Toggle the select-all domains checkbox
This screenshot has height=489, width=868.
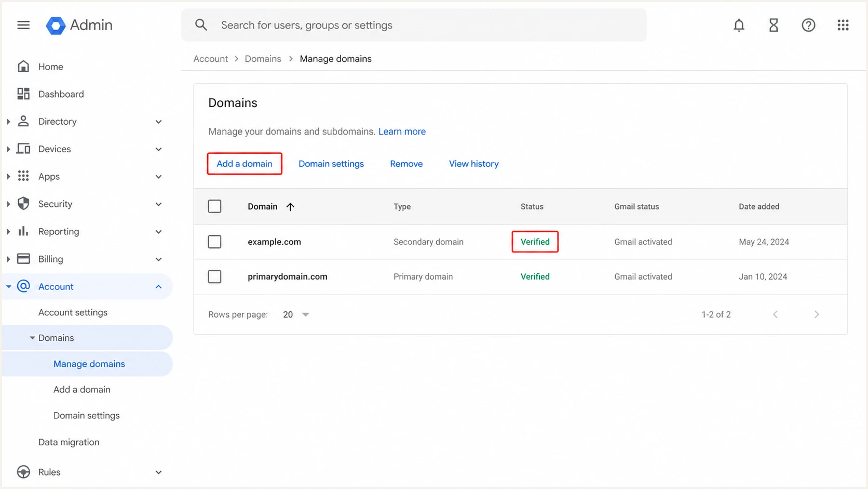[214, 206]
